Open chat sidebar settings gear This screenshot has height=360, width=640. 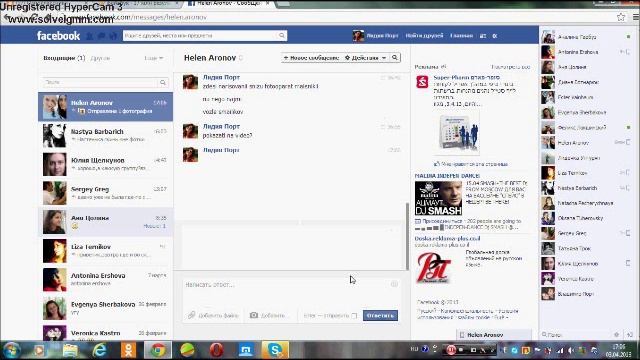616,335
